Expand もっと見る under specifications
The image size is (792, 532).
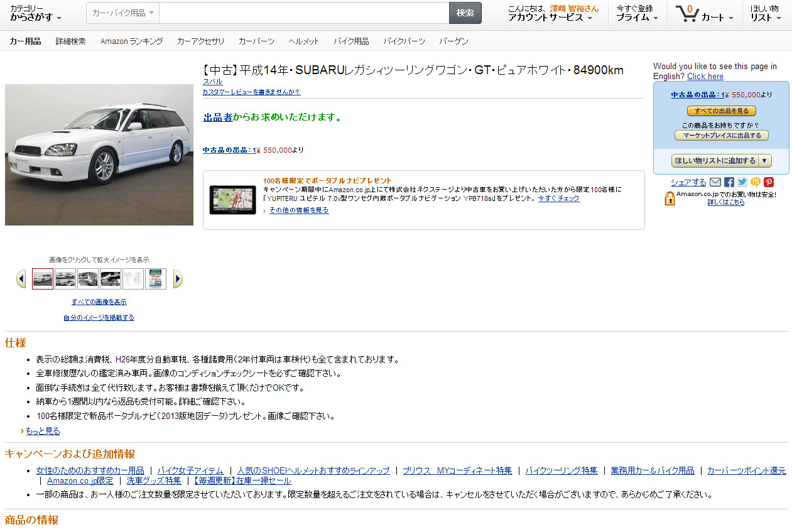(x=43, y=431)
